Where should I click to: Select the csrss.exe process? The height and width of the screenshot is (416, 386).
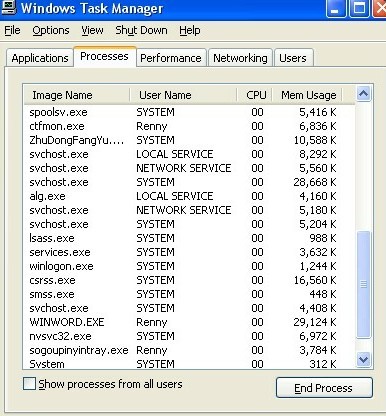click(189, 280)
